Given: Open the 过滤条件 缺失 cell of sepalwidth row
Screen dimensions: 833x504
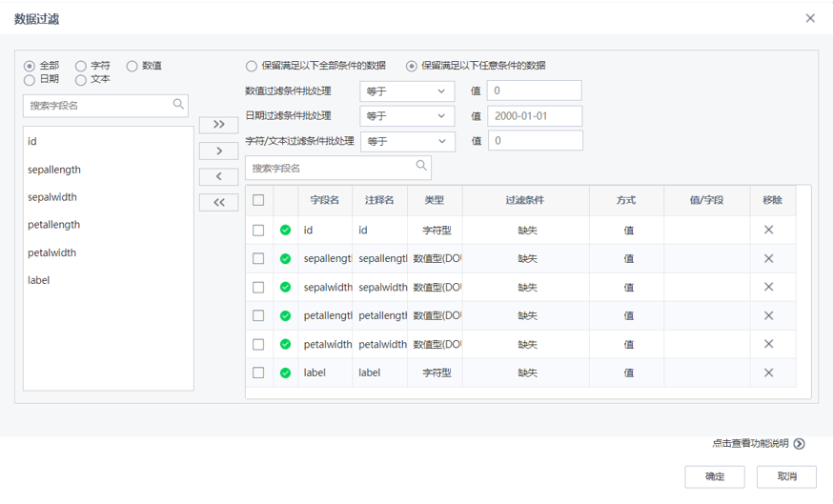Looking at the screenshot, I should click(x=526, y=288).
